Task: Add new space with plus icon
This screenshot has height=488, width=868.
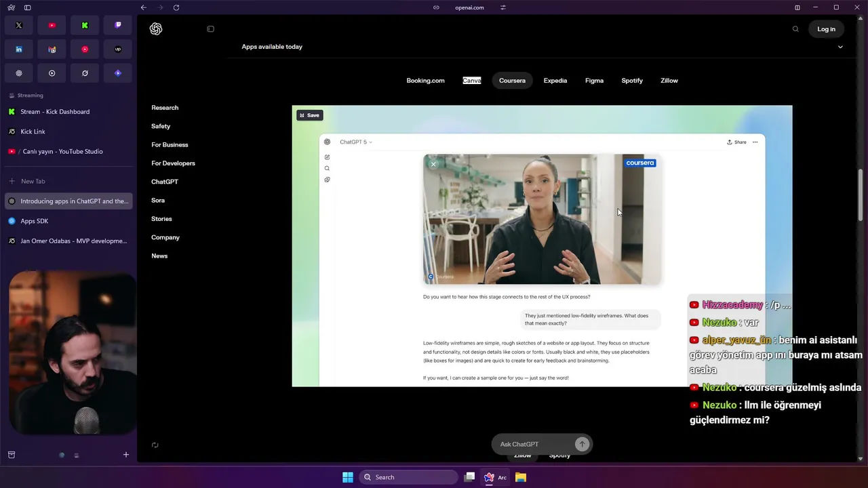Action: coord(125,455)
